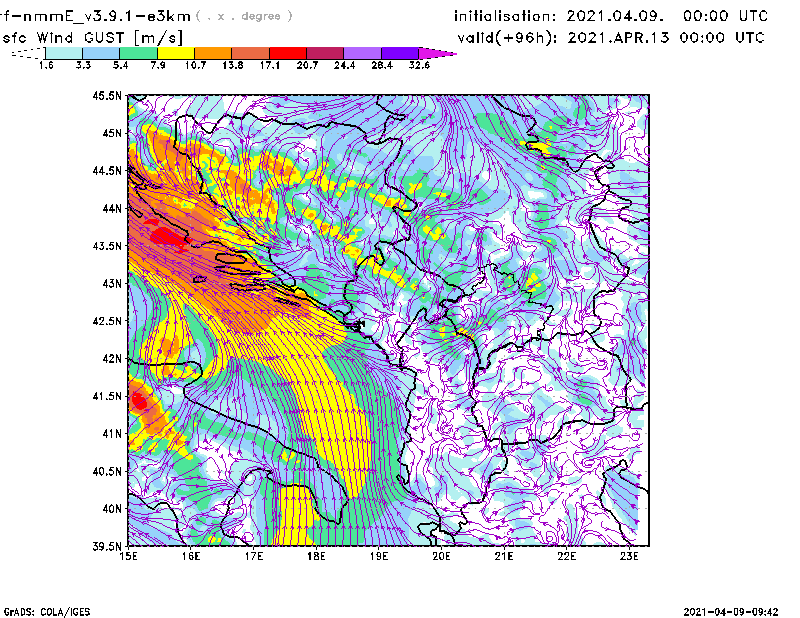Click legend value 1.6

46,65
